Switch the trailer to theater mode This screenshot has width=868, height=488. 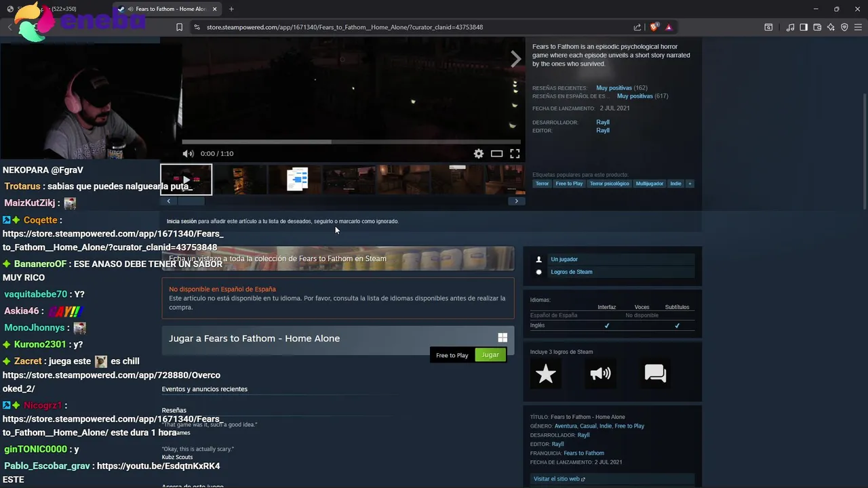coord(496,154)
